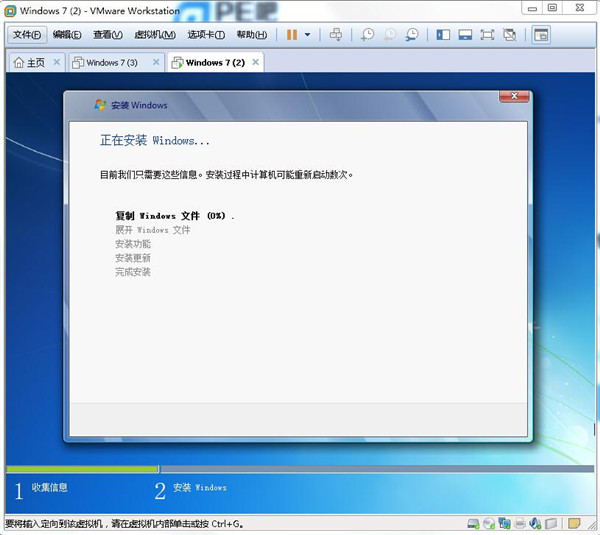
Task: Toggle the library sidebar panel icon
Action: (443, 35)
